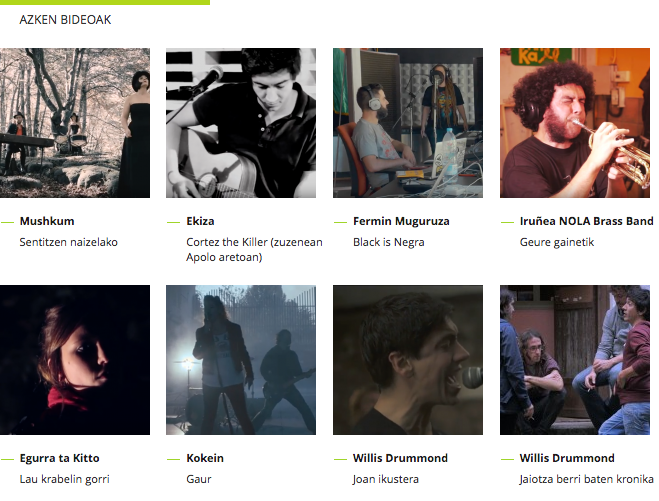The image size is (659, 501).
Task: Open the Iruñea NOLA Brass Band trumpet thumbnail
Action: click(575, 123)
